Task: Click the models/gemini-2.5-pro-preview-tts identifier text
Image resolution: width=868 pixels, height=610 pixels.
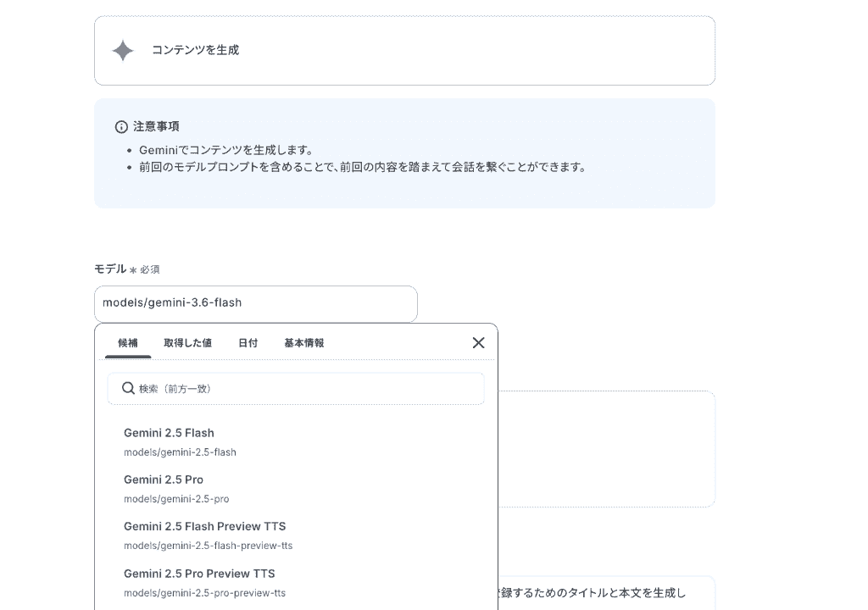Action: (205, 593)
